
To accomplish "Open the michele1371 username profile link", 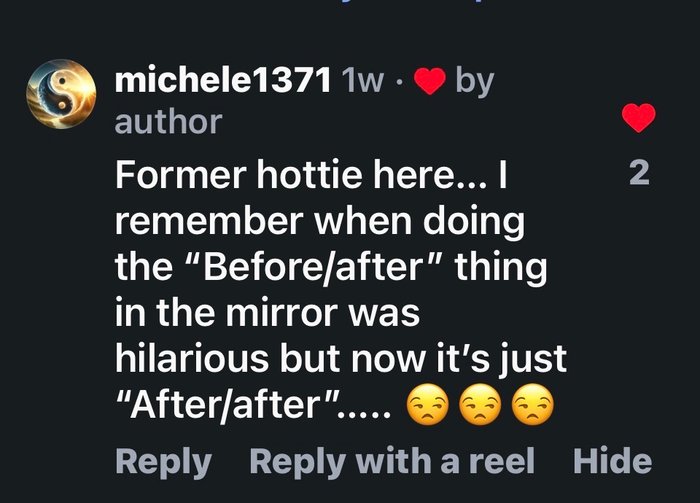I will [223, 81].
